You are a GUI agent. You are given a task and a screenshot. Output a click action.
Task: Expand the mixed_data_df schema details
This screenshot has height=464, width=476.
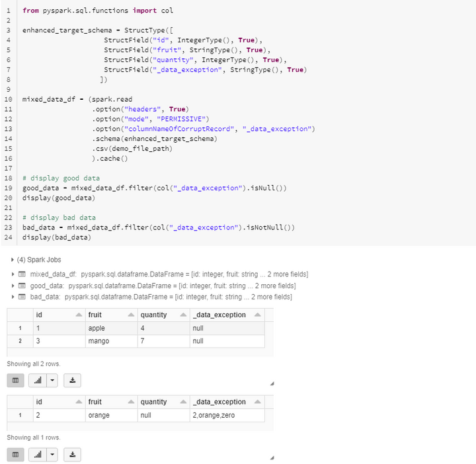click(x=13, y=274)
